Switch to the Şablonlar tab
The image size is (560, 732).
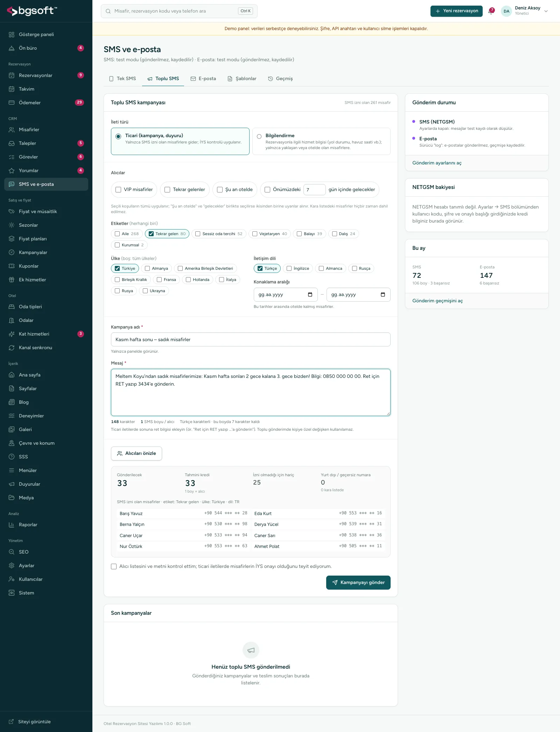242,79
